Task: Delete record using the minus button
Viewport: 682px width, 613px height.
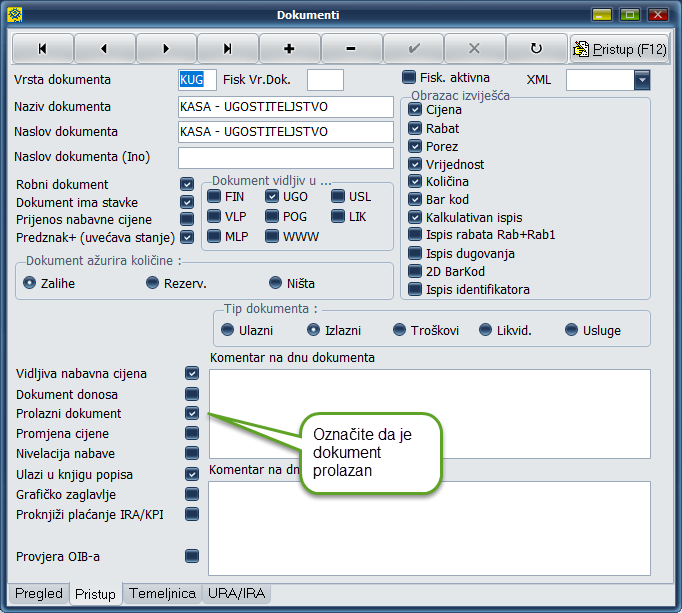Action: tap(351, 48)
